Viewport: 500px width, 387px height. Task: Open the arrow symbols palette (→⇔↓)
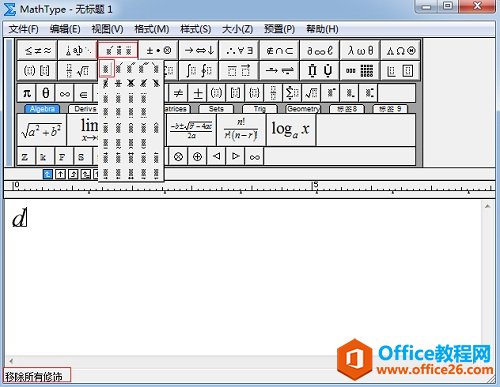(199, 50)
